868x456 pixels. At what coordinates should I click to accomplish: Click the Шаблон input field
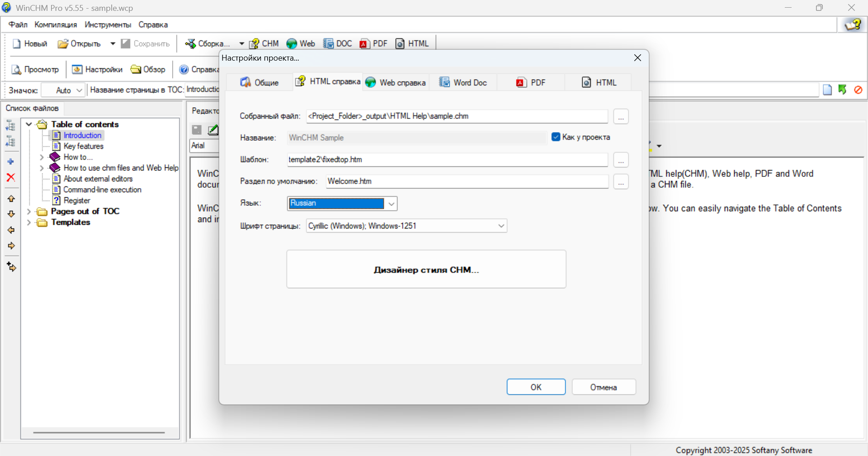(x=447, y=160)
